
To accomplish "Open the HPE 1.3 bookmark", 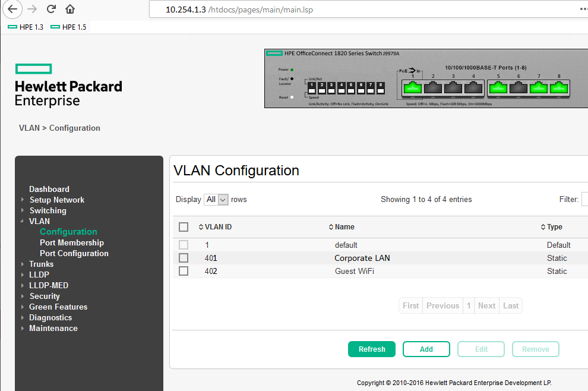I will [x=26, y=27].
